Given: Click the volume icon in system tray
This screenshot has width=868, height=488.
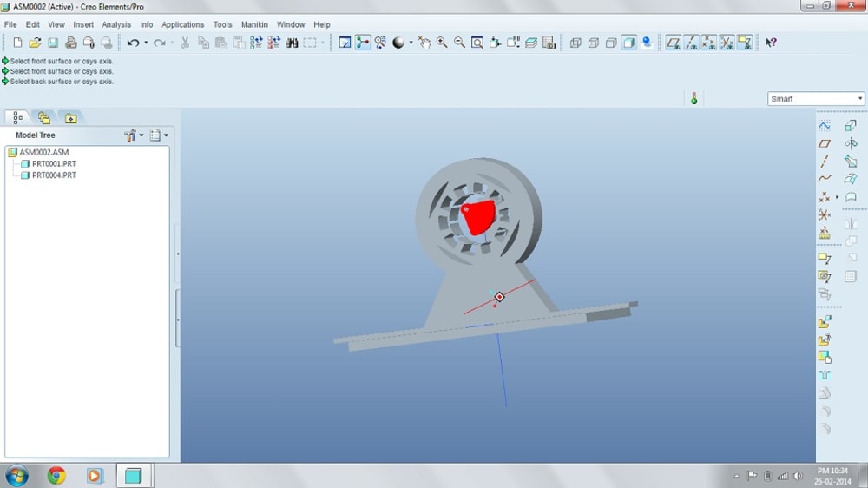Looking at the screenshot, I should click(798, 476).
